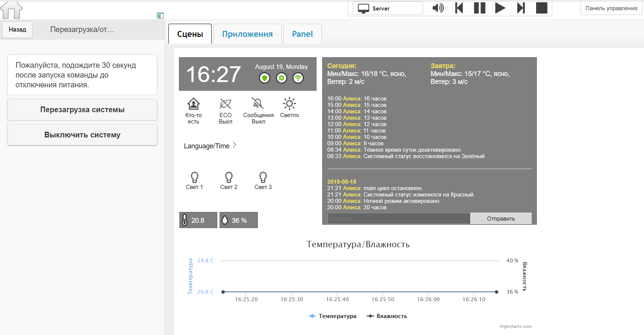Image resolution: width=644 pixels, height=335 pixels.
Task: Toggle Свет 3 light bulb
Action: [x=263, y=177]
